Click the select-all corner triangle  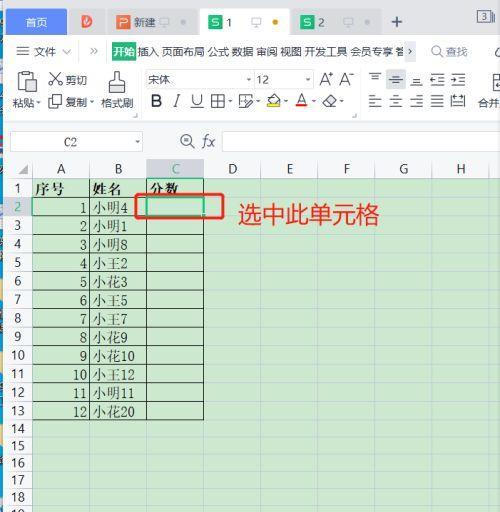coord(23,169)
